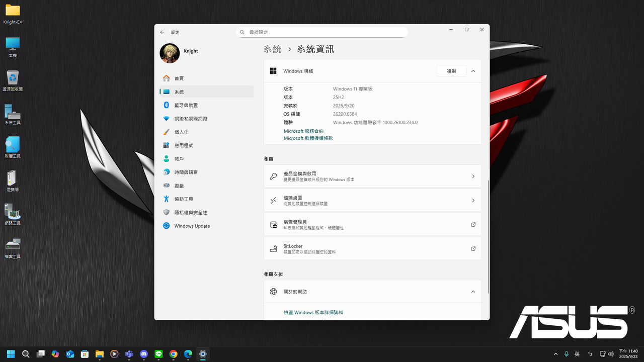Open 個人化 settings

point(207,132)
